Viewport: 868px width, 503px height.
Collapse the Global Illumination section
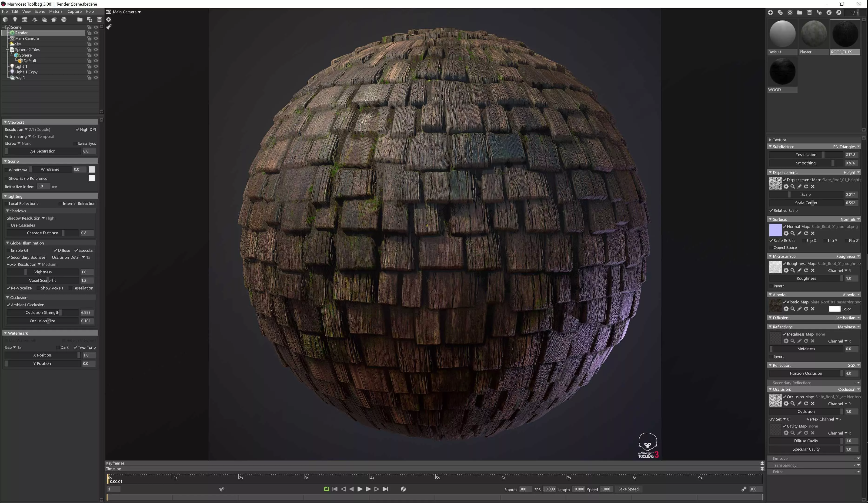[8, 243]
